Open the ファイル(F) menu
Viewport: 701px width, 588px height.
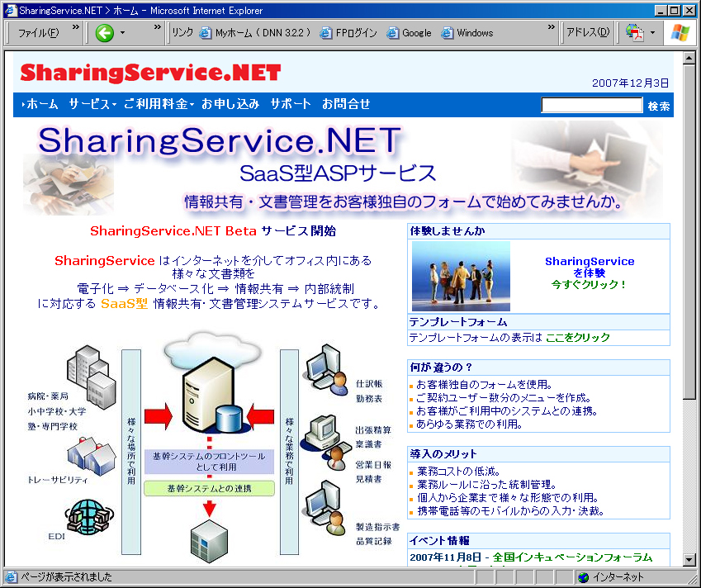pyautogui.click(x=39, y=33)
